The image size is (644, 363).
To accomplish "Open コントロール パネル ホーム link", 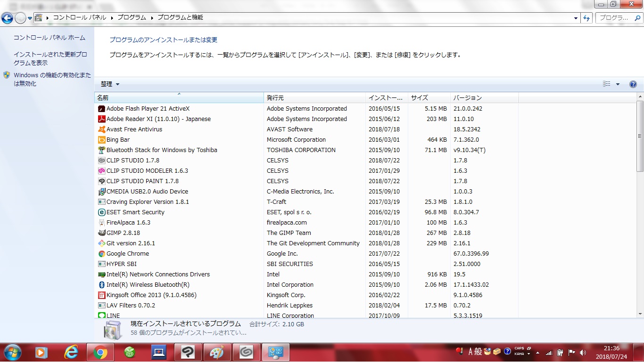I will click(x=50, y=38).
